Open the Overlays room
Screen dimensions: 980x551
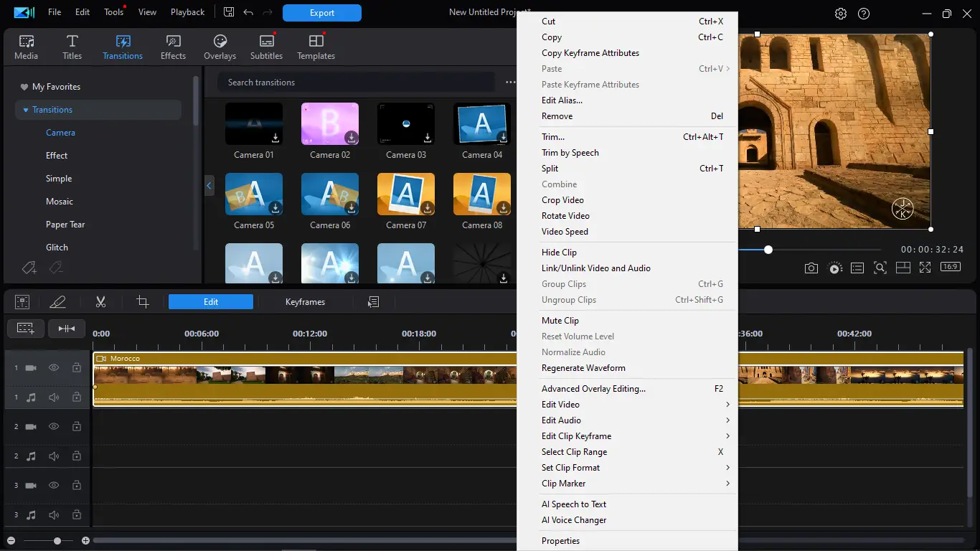tap(220, 47)
